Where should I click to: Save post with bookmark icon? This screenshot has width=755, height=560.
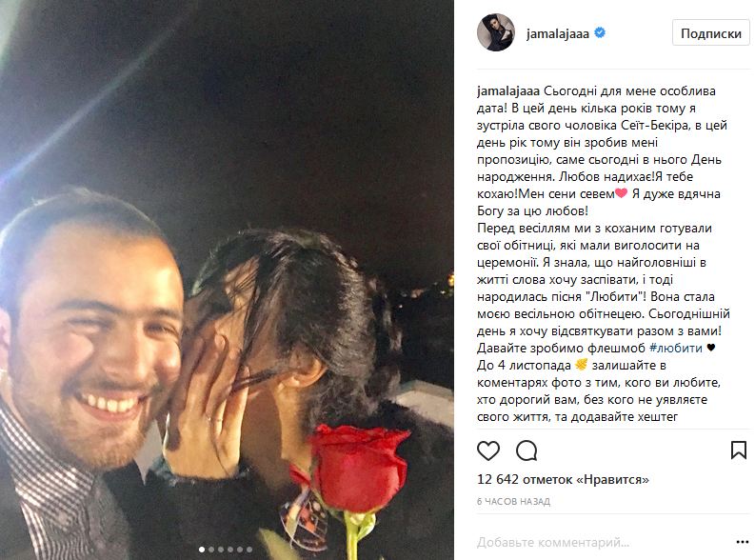(739, 450)
